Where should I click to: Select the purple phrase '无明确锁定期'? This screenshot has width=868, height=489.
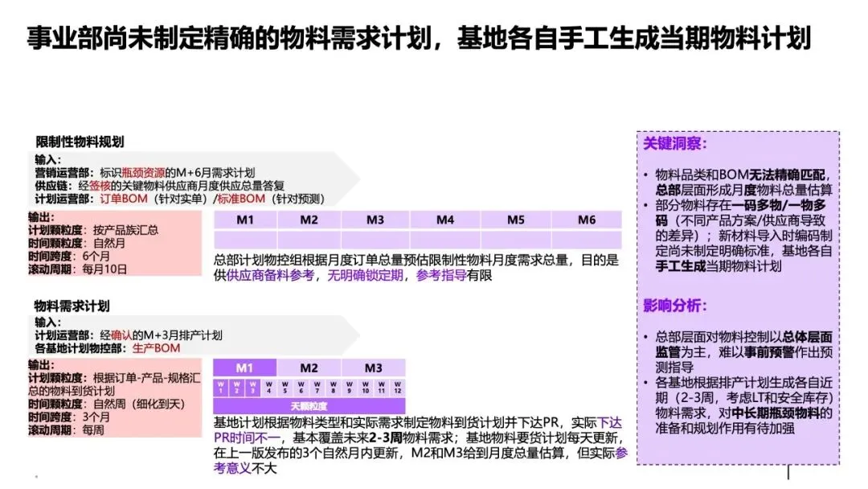pyautogui.click(x=366, y=275)
